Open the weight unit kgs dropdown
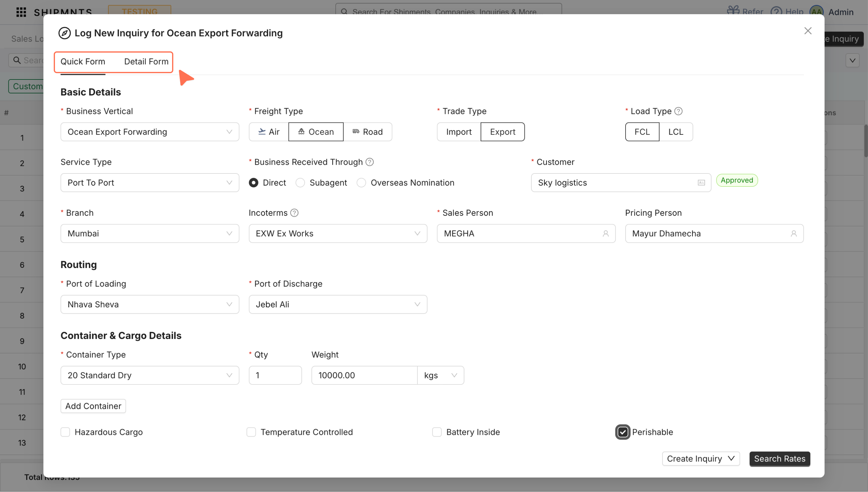 [x=440, y=375]
